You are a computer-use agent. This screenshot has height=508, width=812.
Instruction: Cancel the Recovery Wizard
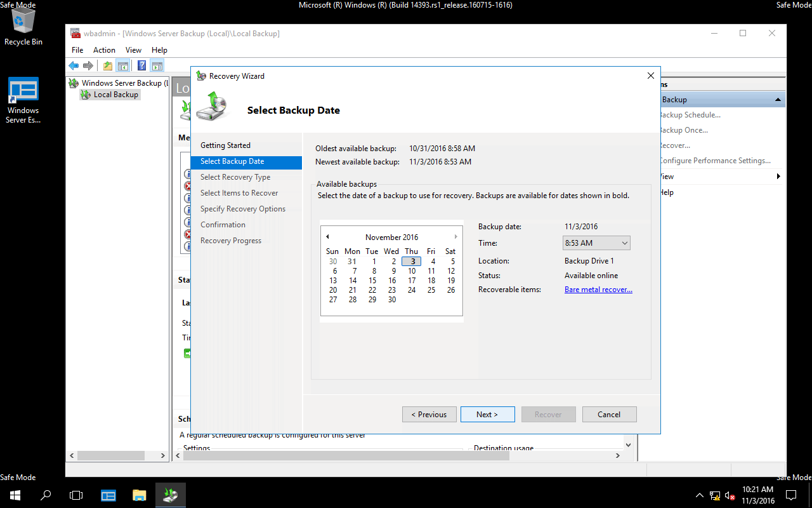point(609,415)
